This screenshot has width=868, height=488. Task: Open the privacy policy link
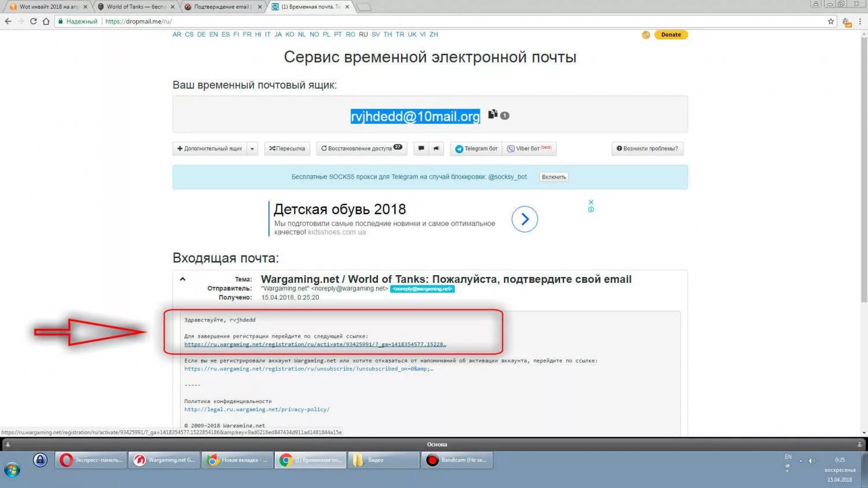(257, 409)
